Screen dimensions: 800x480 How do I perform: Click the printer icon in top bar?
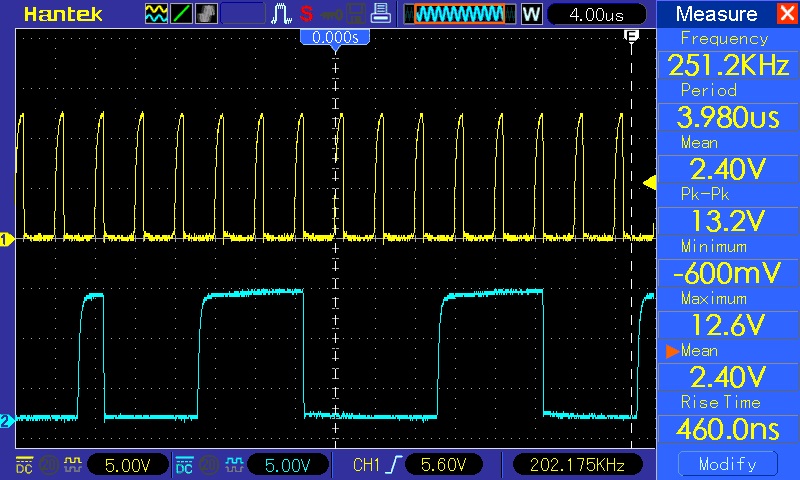[x=379, y=14]
